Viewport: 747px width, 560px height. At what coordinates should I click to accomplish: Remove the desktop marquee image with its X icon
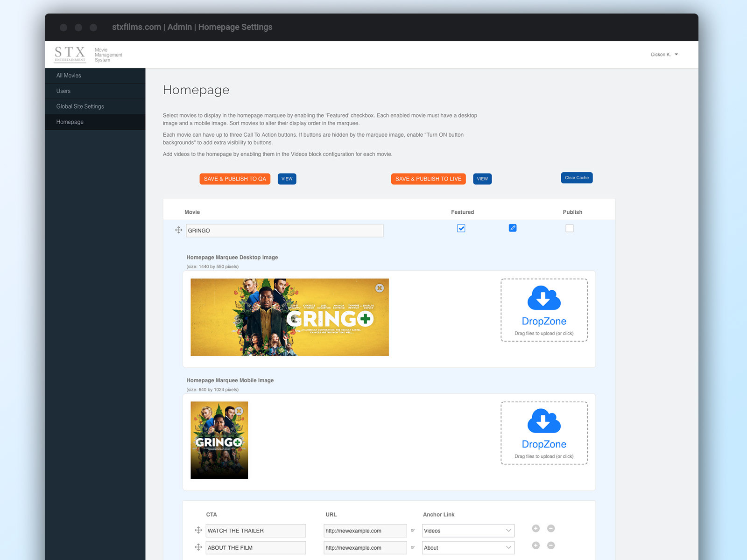pos(380,288)
